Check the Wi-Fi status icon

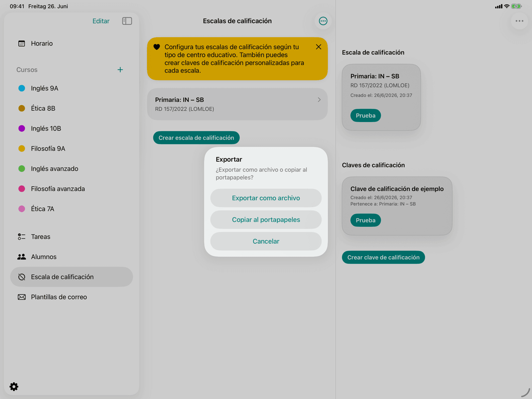pyautogui.click(x=507, y=6)
